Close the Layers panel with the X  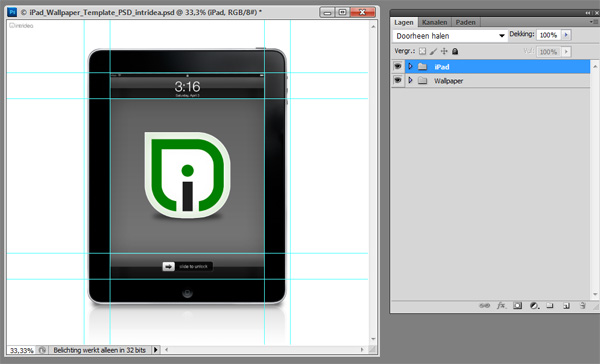point(596,13)
